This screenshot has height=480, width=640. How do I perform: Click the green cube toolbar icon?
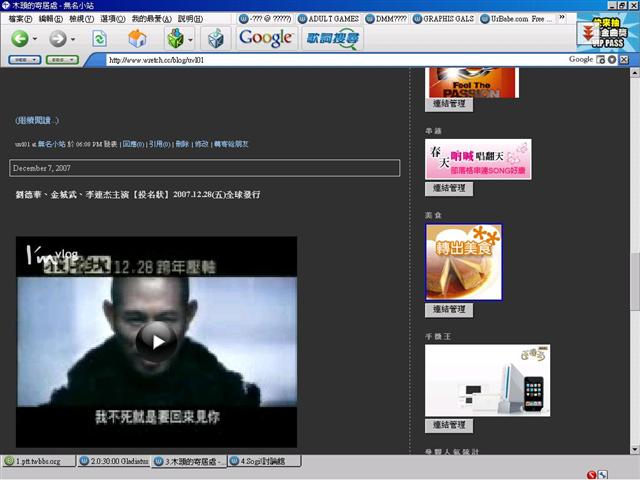176,39
